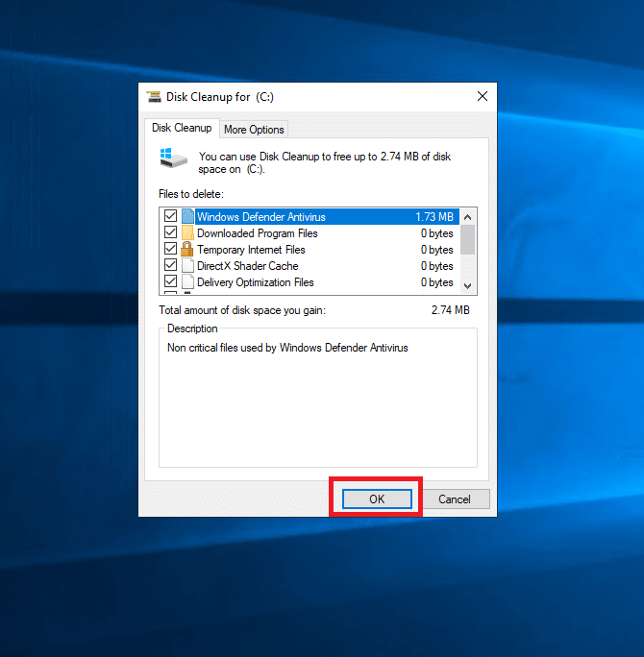The image size is (644, 657).
Task: Click the DirectX Shader Cache file icon
Action: 187,266
